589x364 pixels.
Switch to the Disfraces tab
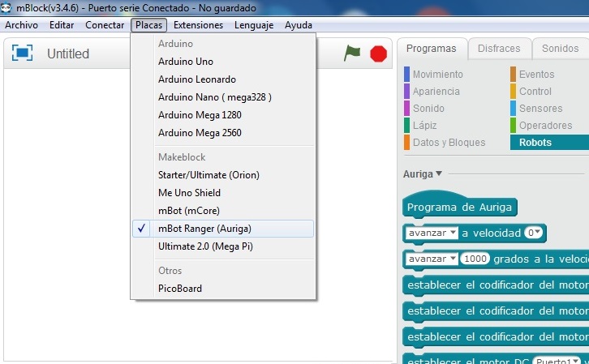point(499,49)
